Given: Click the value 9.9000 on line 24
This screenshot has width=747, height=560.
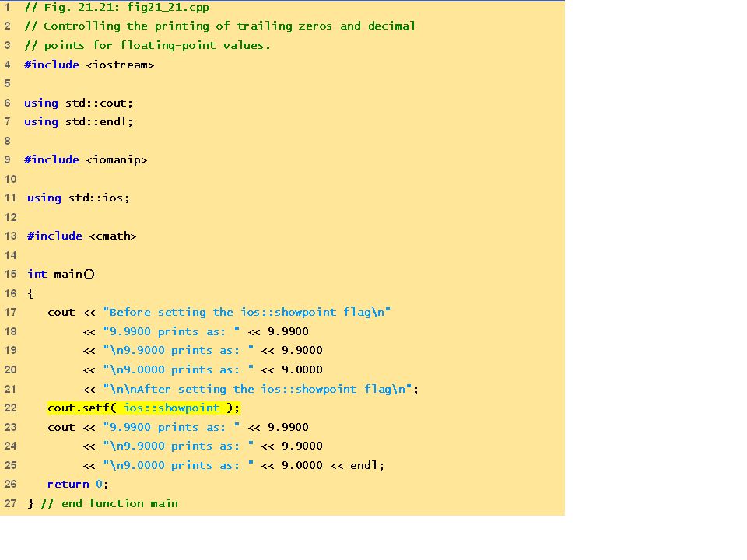Looking at the screenshot, I should [302, 446].
